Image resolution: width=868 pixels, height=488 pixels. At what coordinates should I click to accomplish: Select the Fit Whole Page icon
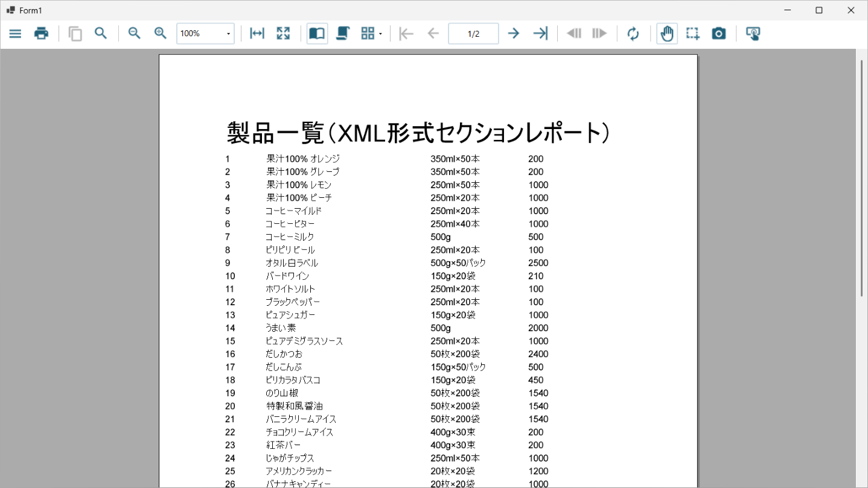tap(283, 34)
